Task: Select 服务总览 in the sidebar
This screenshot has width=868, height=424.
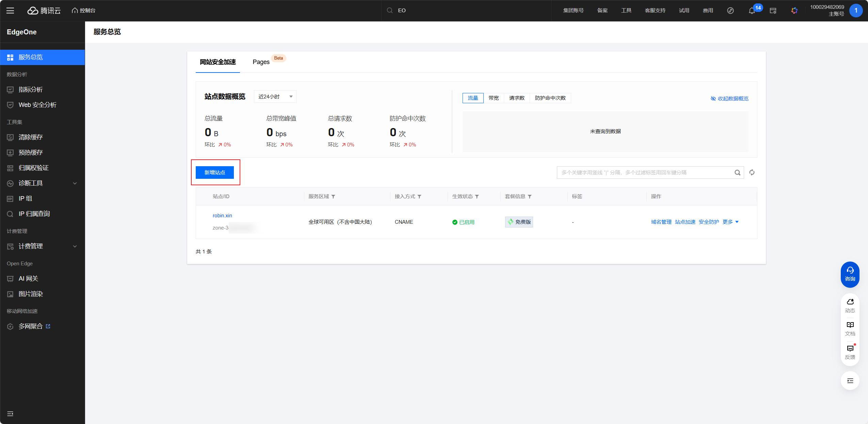Action: point(43,57)
